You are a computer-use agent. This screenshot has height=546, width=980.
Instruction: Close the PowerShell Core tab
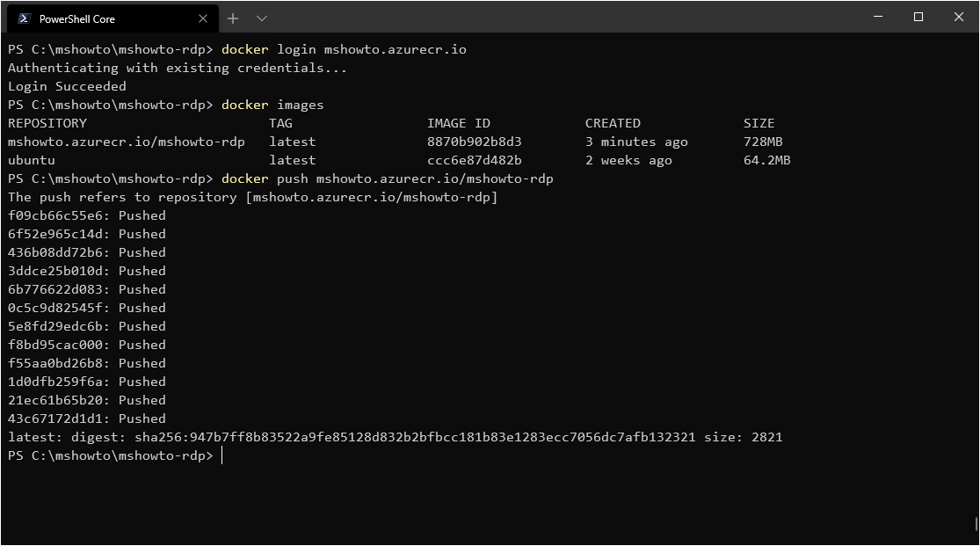point(202,18)
